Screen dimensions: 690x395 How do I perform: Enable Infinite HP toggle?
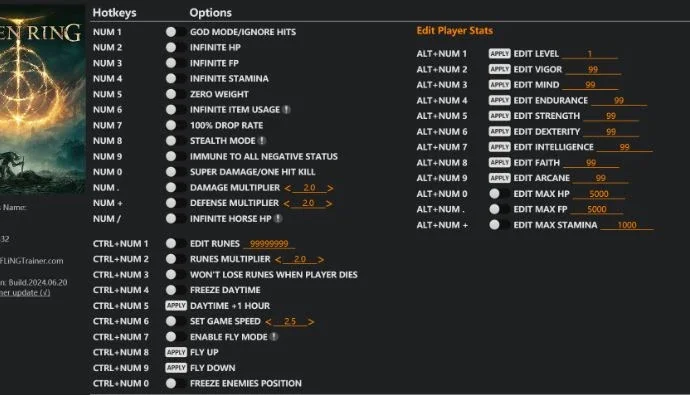tap(176, 48)
